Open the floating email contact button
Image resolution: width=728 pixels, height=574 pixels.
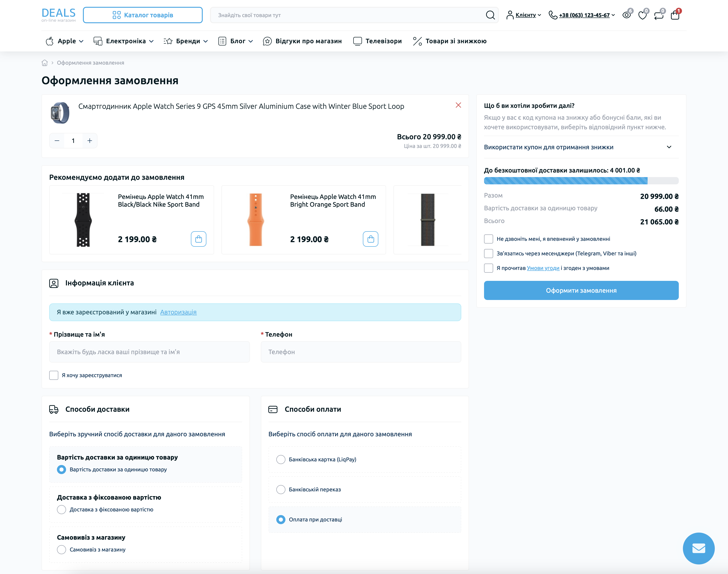699,548
